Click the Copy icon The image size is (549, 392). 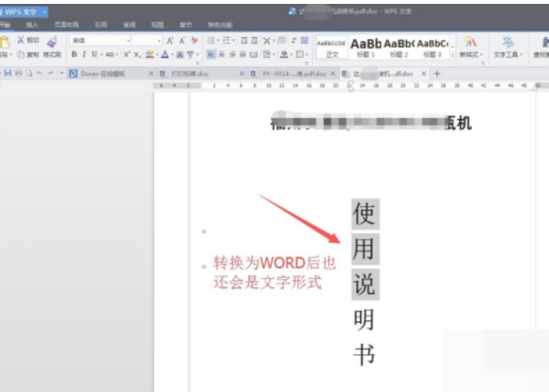click(20, 54)
